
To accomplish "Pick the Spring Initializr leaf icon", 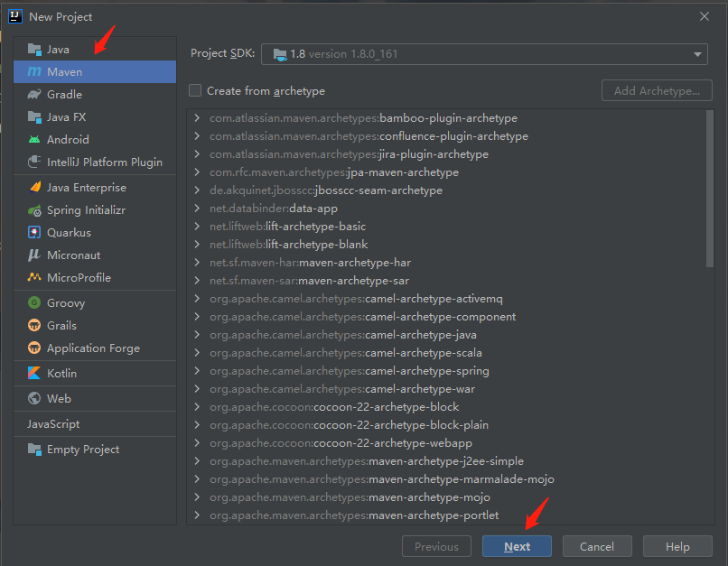I will [x=34, y=210].
